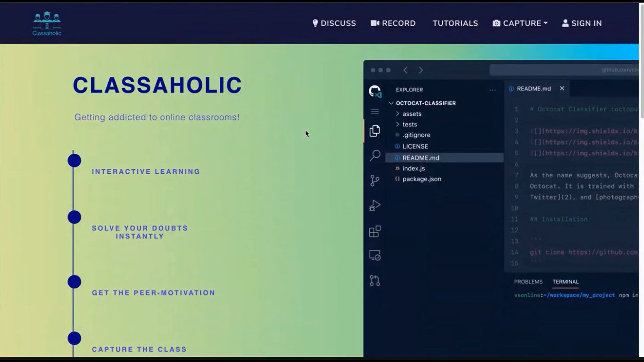Open the Run and Debug icon

(x=375, y=205)
